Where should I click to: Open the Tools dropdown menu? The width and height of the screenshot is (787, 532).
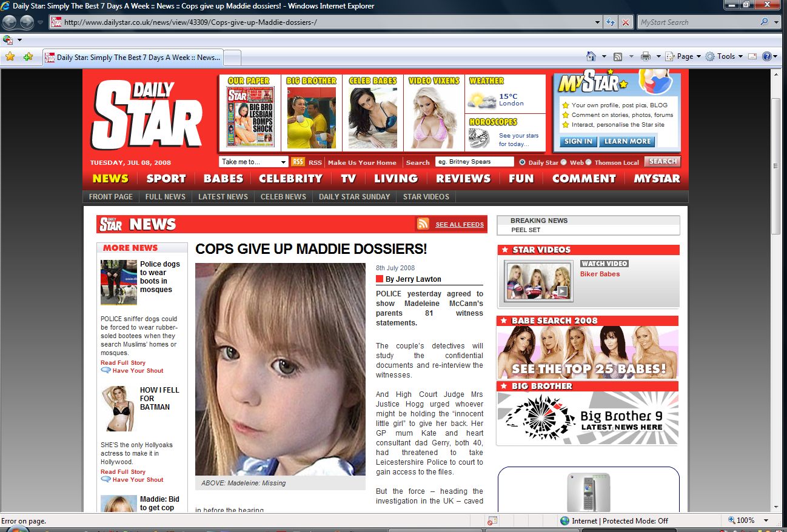[725, 56]
